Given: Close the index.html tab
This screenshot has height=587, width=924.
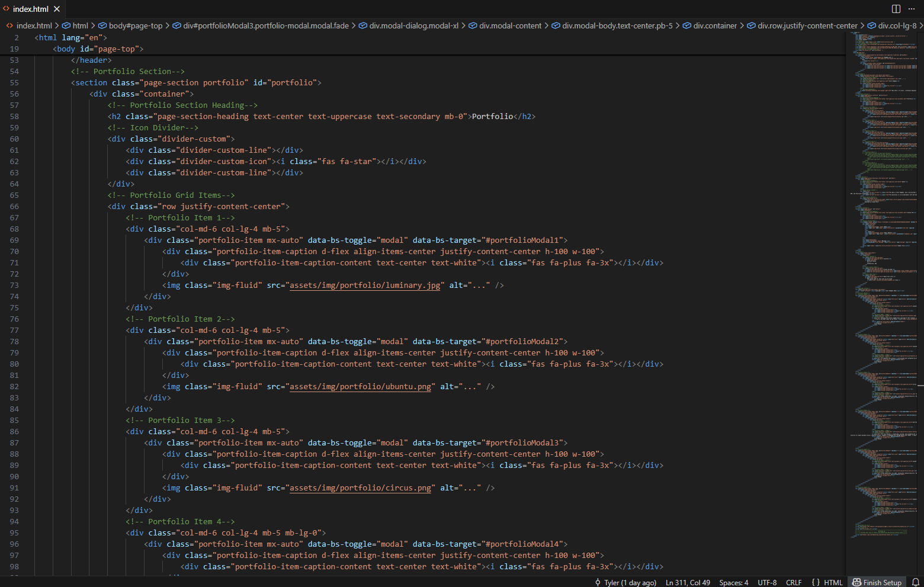Looking at the screenshot, I should (x=57, y=9).
